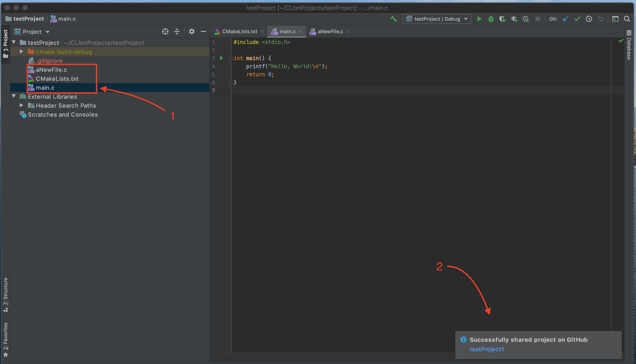Show Git history clock icon
The height and width of the screenshot is (364, 636).
click(x=589, y=19)
